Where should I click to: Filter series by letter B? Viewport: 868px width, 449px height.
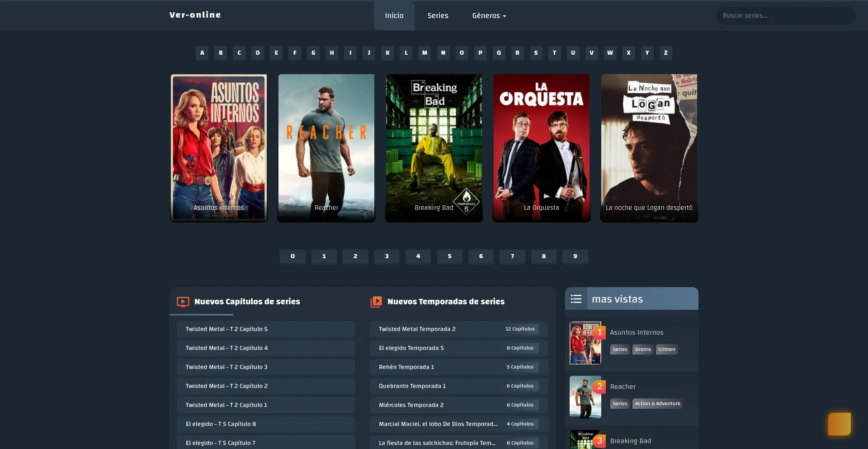221,53
